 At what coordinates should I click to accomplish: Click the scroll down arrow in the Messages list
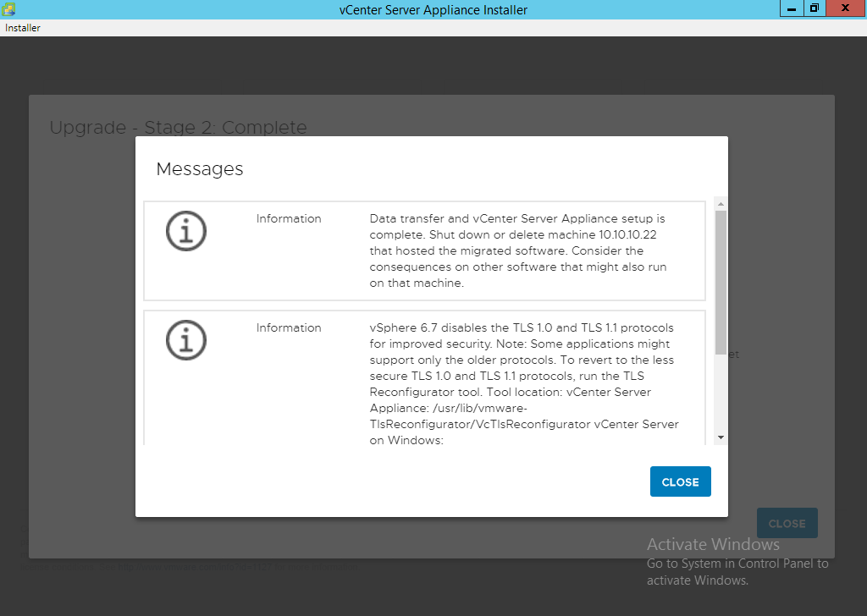721,437
